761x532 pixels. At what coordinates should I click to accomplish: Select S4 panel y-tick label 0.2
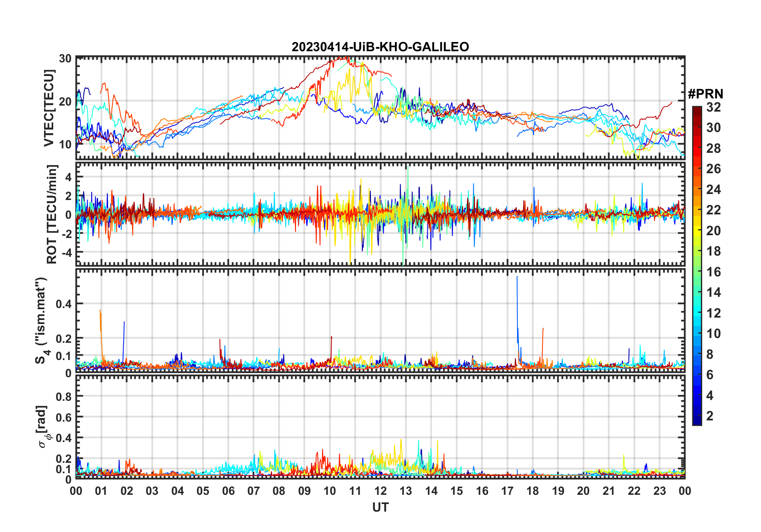[x=64, y=338]
